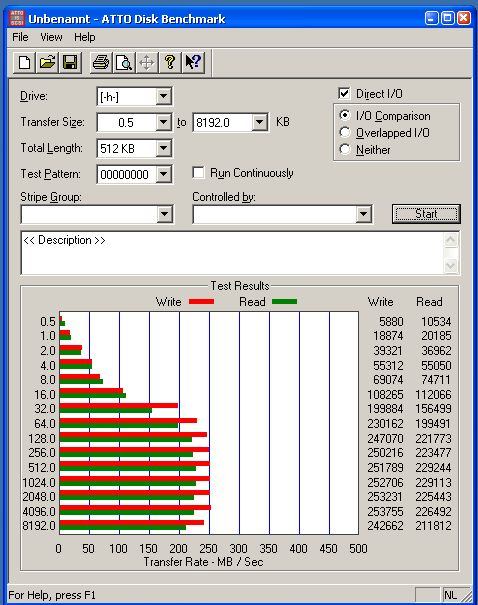The width and height of the screenshot is (478, 605).
Task: Click the Write value 253755
Action: click(x=385, y=512)
